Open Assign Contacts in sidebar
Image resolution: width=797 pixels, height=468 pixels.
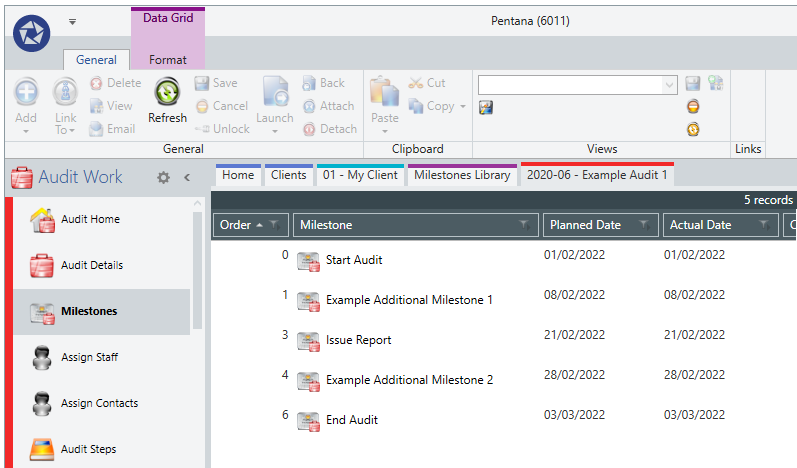[102, 403]
